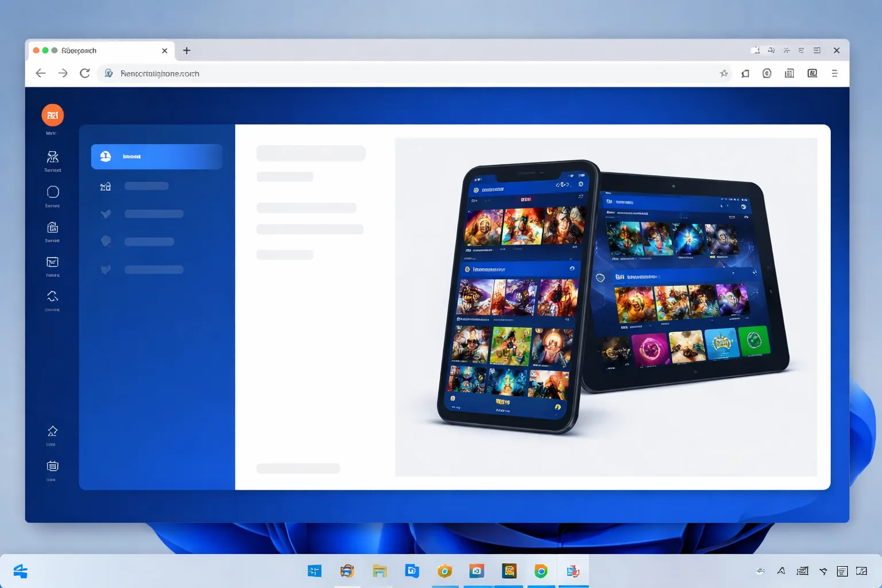This screenshot has width=882, height=588.
Task: Bookmark the page with the star icon
Action: 724,73
